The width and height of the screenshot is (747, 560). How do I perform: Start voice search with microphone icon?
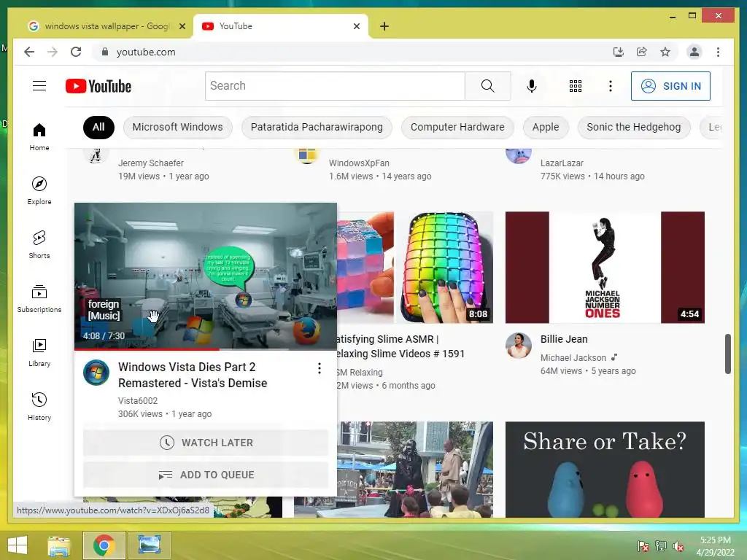(x=532, y=86)
